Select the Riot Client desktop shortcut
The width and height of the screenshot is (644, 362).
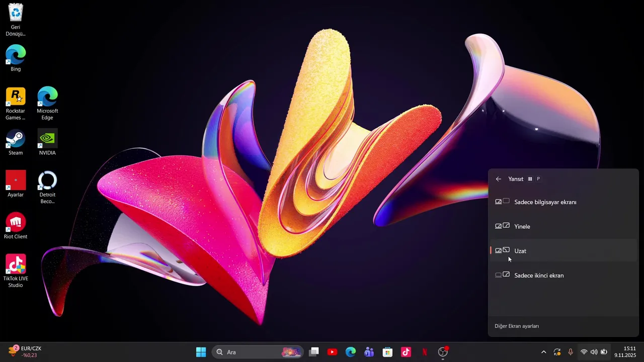[x=16, y=226]
